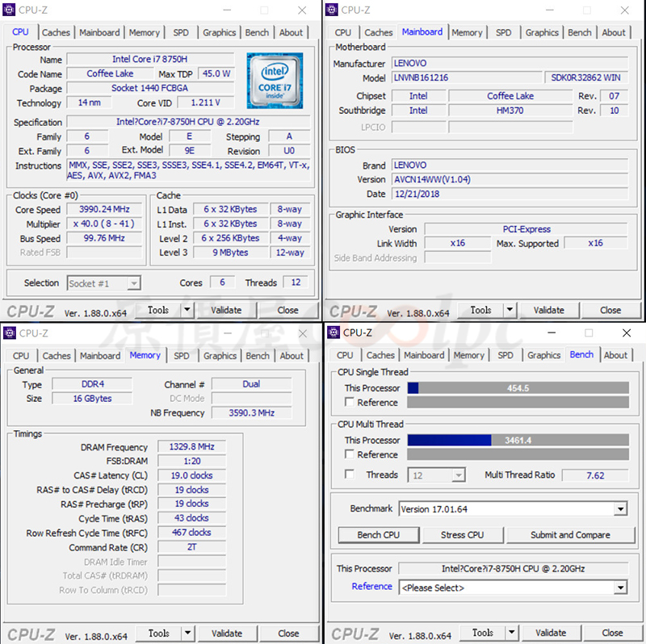Click the CPU-Z app icon in the Bench window title bar
This screenshot has width=646, height=644.
click(x=333, y=332)
